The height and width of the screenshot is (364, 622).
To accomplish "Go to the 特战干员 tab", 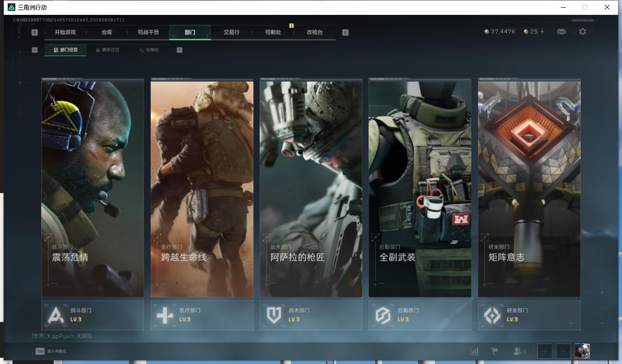I will pos(148,32).
